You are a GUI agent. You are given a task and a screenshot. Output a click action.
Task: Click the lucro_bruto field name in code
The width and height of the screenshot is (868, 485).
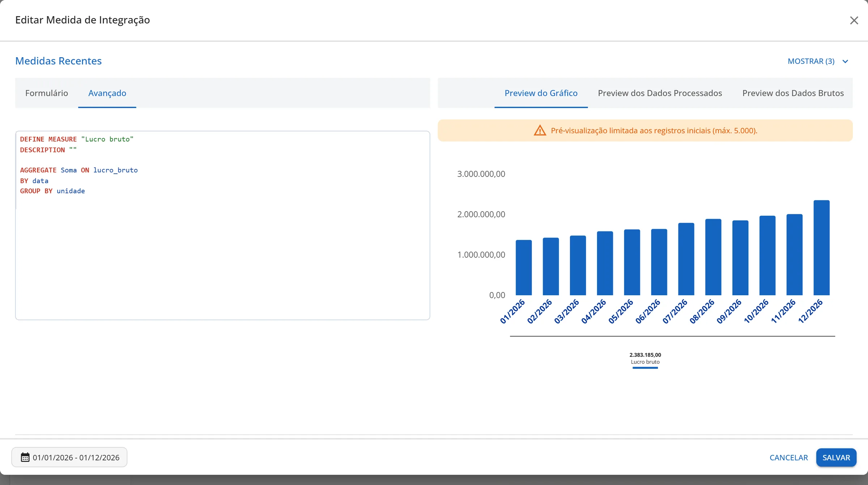click(115, 170)
